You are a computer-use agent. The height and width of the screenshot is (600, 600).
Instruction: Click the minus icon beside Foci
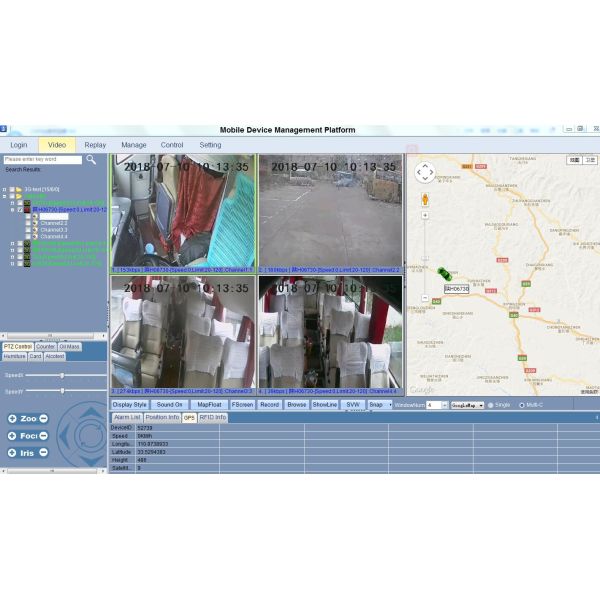pyautogui.click(x=44, y=436)
